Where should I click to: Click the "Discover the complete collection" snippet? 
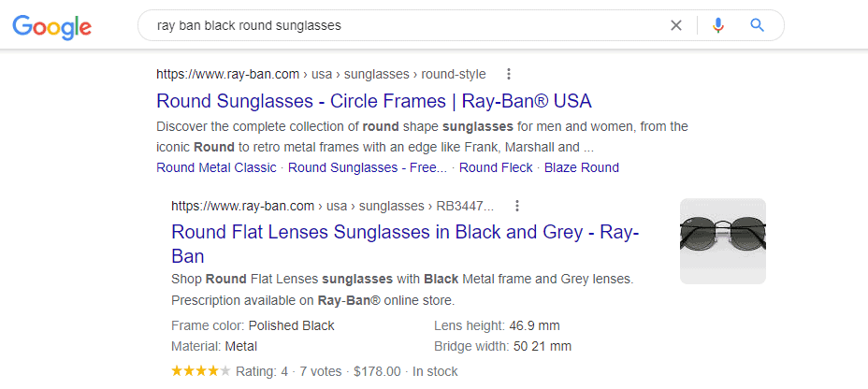coord(422,137)
